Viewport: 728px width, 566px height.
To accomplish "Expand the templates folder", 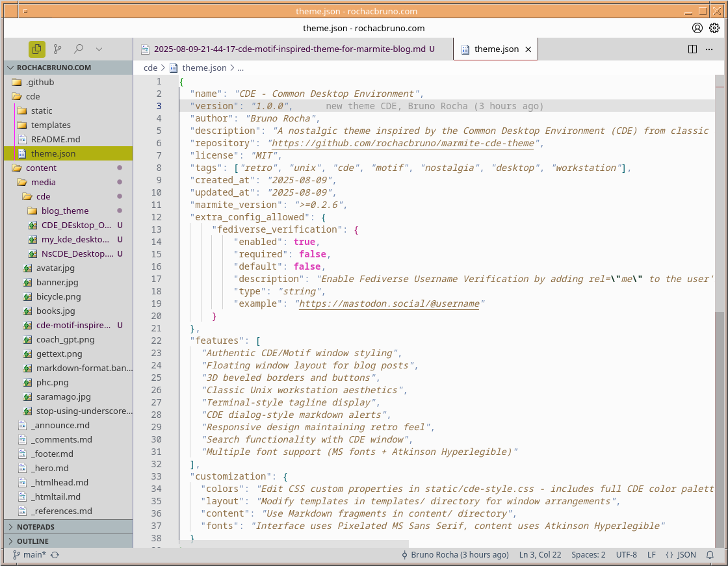I will click(x=68, y=125).
